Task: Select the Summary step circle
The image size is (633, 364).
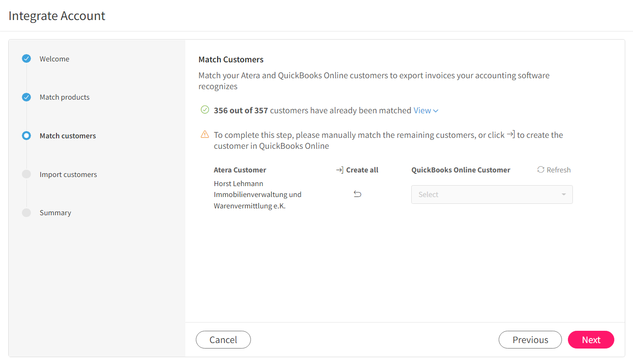Action: pyautogui.click(x=26, y=212)
